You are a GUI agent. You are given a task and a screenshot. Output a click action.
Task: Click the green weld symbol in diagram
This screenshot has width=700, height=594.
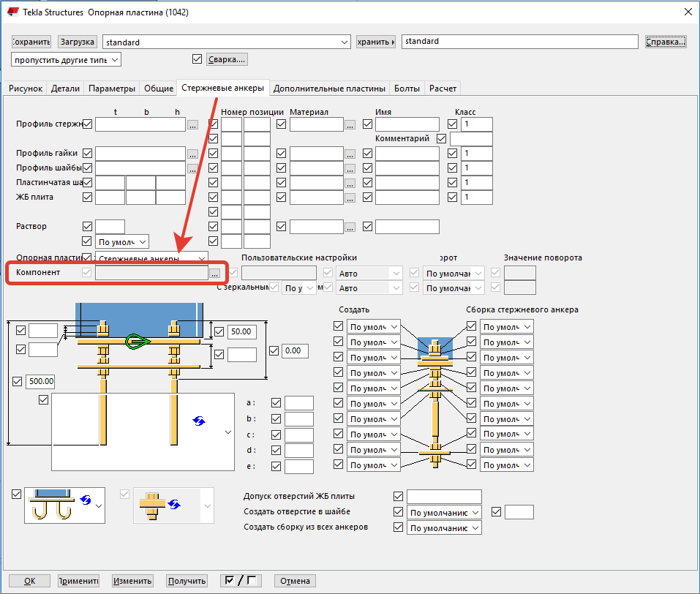click(x=137, y=341)
